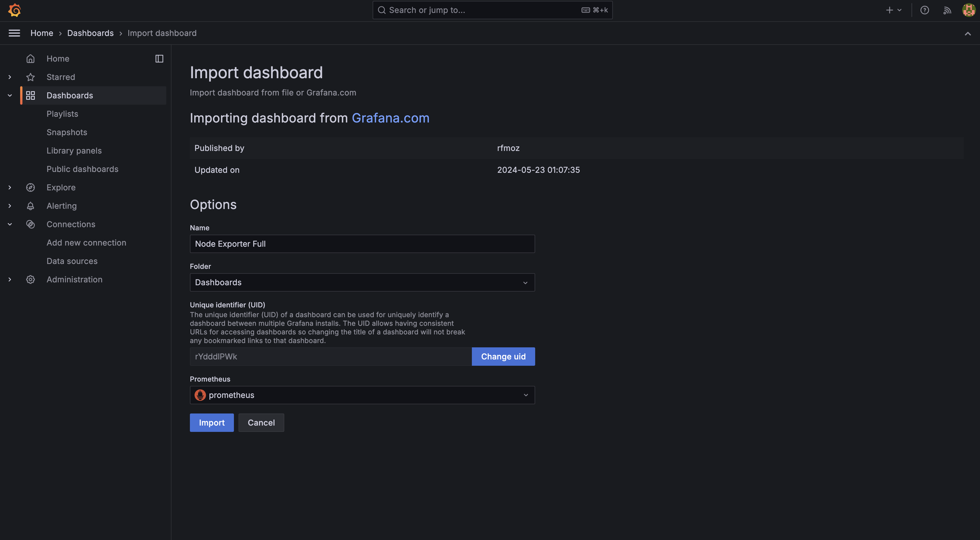The height and width of the screenshot is (540, 980).
Task: Click the Explore compass icon
Action: tap(30, 187)
